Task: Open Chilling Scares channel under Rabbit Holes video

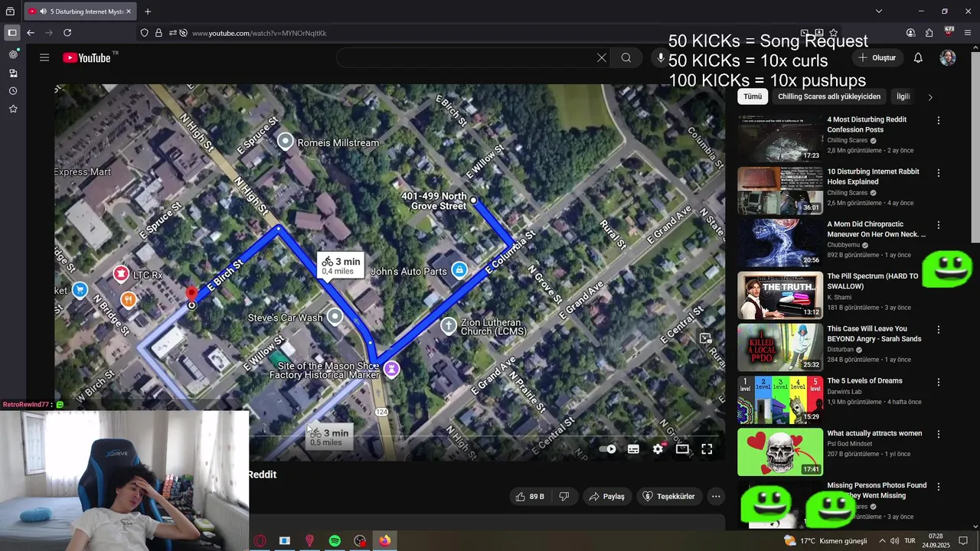Action: (847, 193)
